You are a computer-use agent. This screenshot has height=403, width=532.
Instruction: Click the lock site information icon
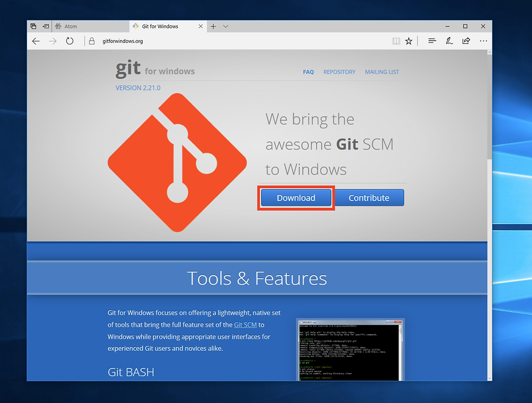pyautogui.click(x=92, y=41)
